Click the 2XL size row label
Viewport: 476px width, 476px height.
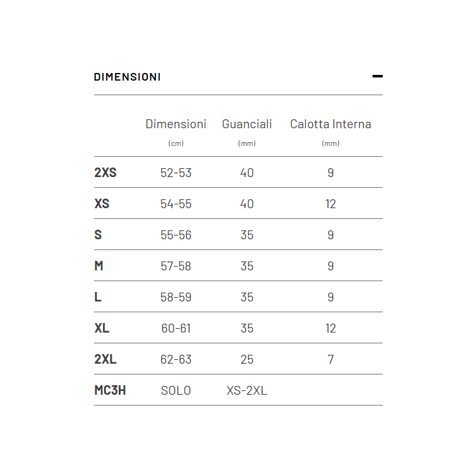coord(105,359)
